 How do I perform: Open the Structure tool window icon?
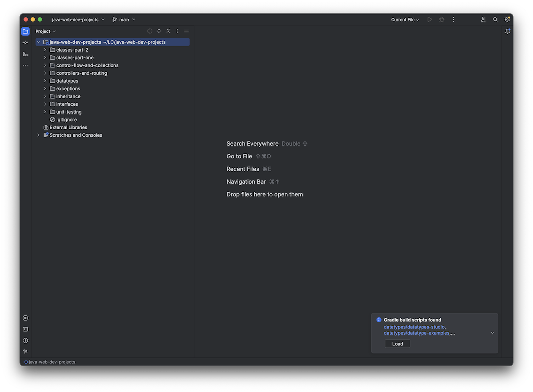click(x=25, y=54)
